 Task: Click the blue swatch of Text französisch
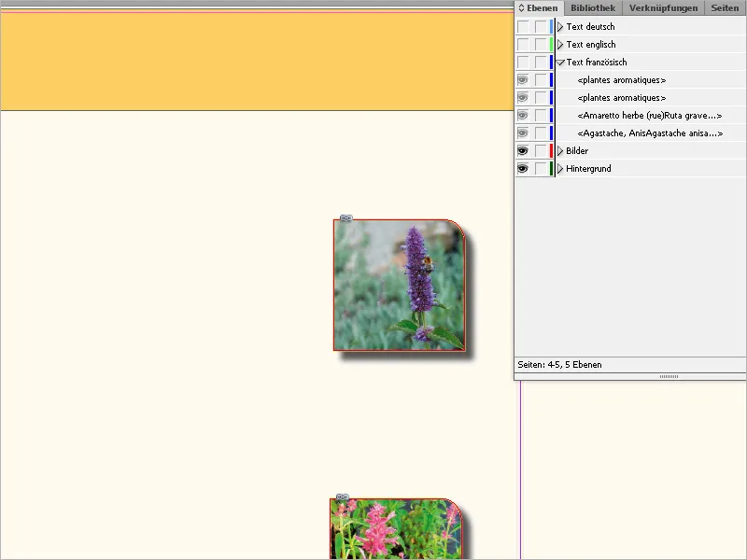click(551, 62)
